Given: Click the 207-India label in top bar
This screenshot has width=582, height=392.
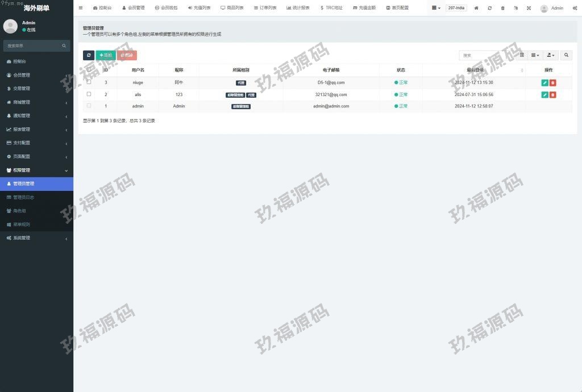Looking at the screenshot, I should (x=456, y=8).
